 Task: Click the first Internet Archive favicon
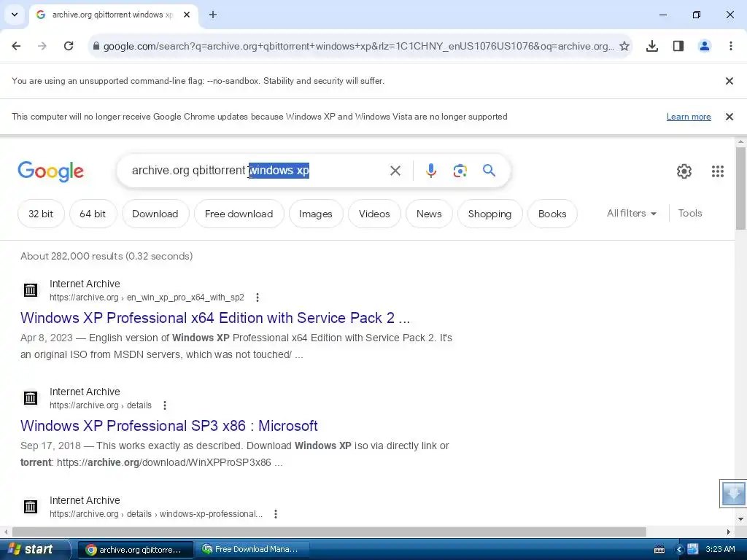31,289
